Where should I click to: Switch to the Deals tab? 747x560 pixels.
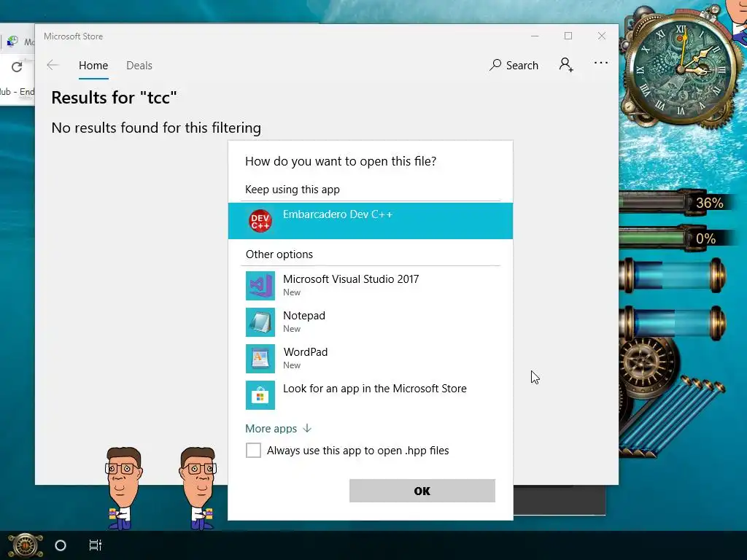pos(139,65)
